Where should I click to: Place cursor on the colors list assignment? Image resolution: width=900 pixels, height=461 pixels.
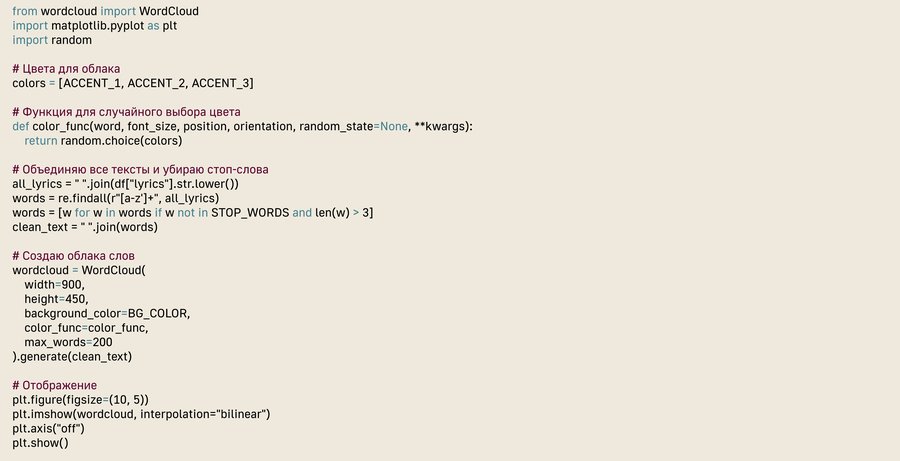point(133,83)
